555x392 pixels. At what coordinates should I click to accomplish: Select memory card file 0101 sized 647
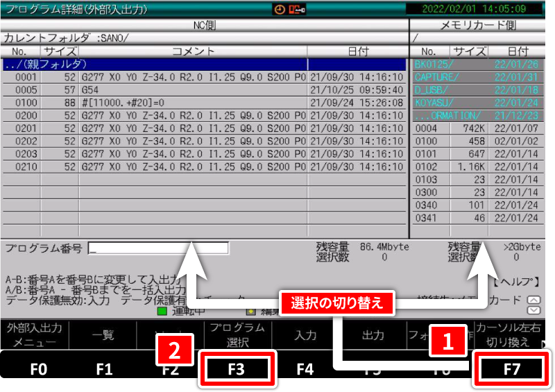pos(478,154)
